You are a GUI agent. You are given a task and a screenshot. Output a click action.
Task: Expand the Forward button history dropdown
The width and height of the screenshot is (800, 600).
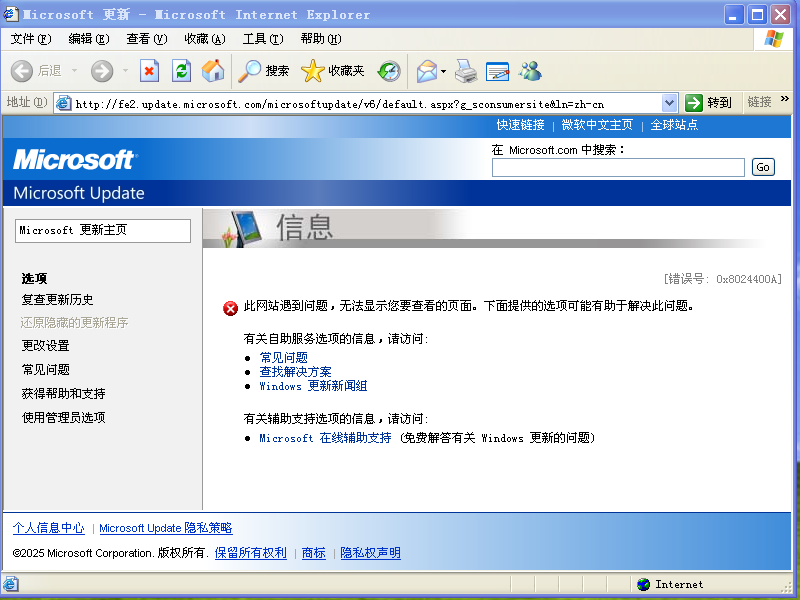[x=126, y=71]
